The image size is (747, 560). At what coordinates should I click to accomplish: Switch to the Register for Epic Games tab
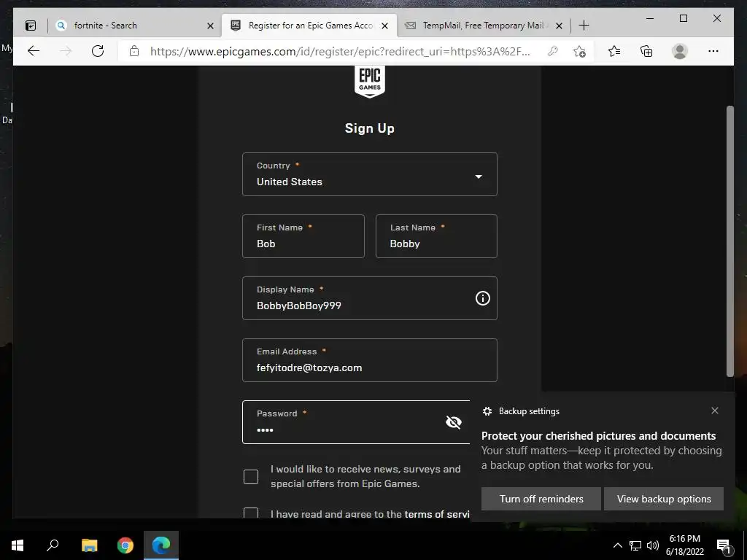[x=309, y=26]
